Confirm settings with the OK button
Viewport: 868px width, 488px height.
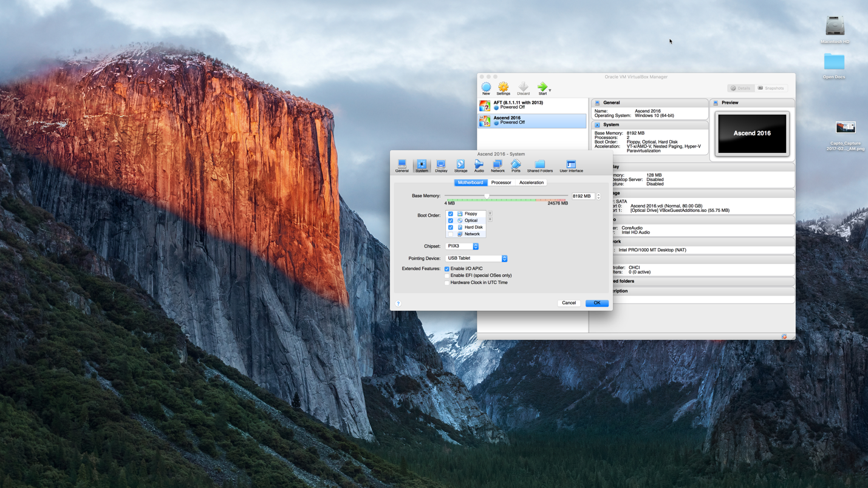coord(596,303)
